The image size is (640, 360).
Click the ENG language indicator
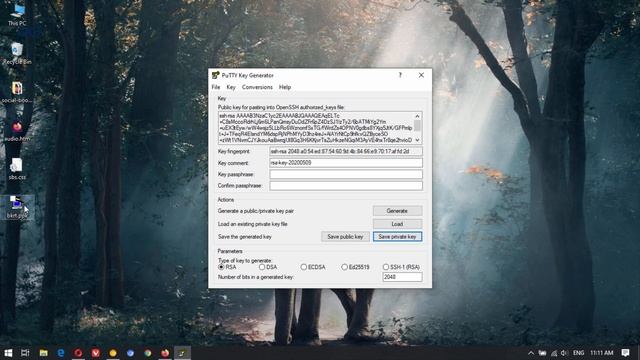tap(578, 353)
